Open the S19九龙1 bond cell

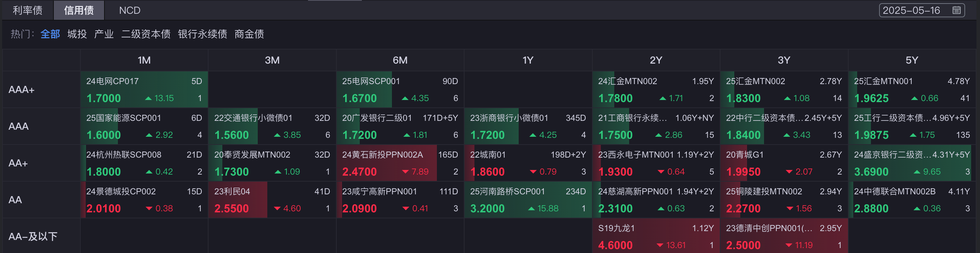click(x=656, y=236)
